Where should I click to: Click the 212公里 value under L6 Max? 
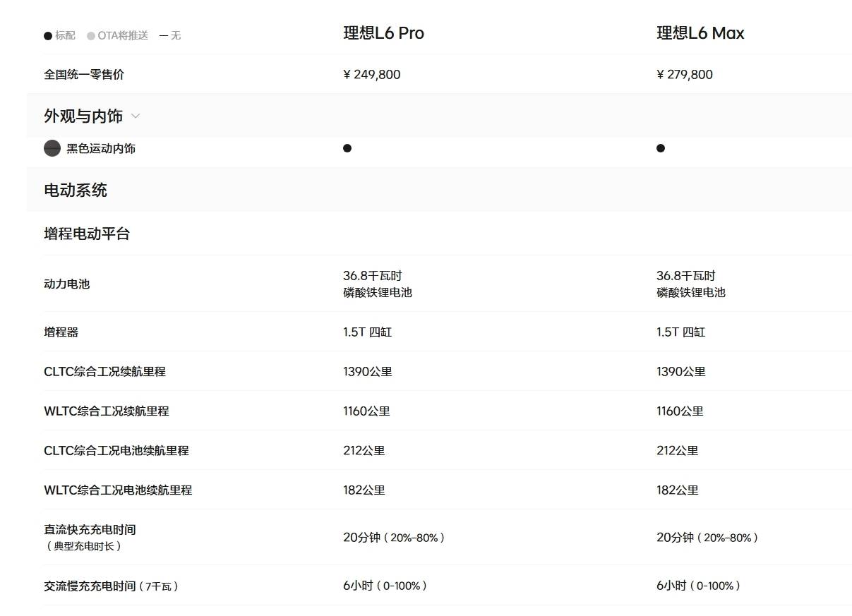[x=678, y=451]
